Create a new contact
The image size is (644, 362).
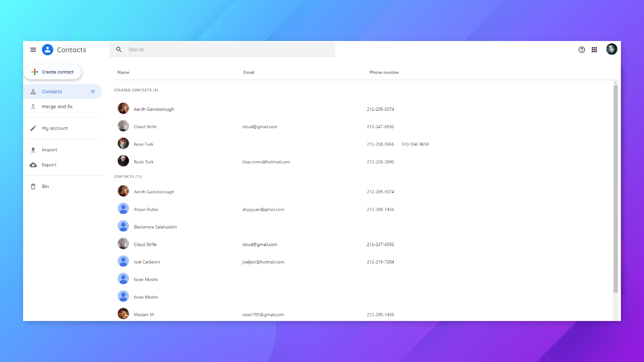click(x=53, y=72)
